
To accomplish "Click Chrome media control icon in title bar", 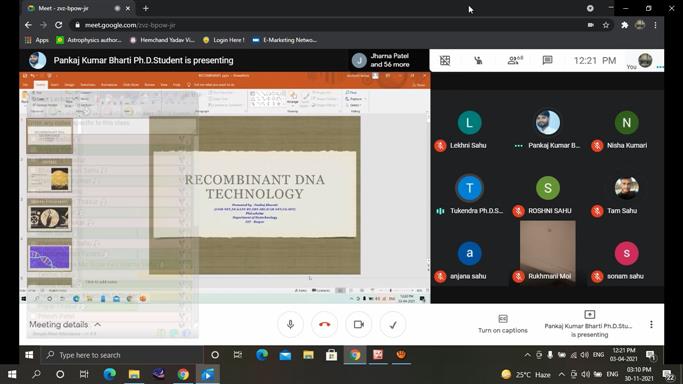I will (590, 8).
